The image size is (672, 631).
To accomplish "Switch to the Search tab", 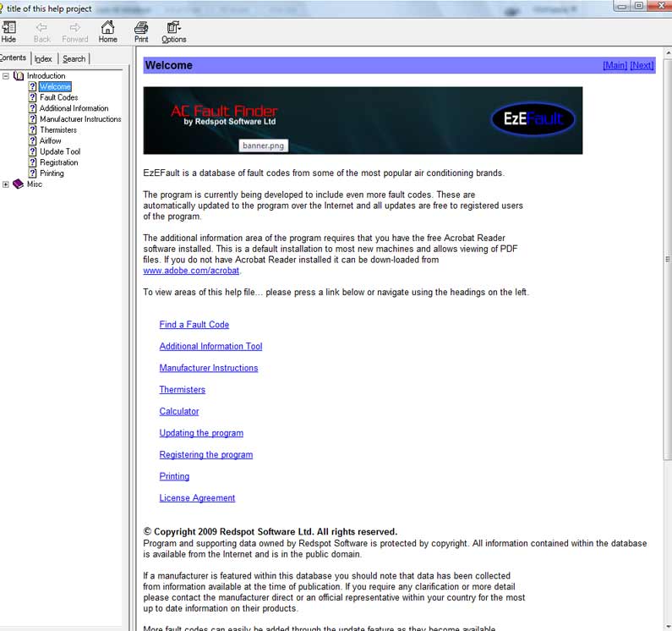I will [x=74, y=58].
